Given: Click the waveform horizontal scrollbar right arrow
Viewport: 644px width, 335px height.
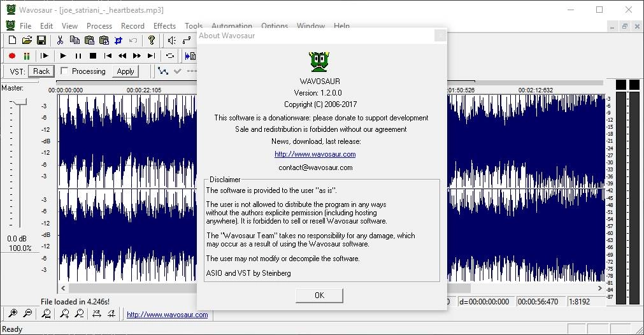Looking at the screenshot, I should coord(599,289).
